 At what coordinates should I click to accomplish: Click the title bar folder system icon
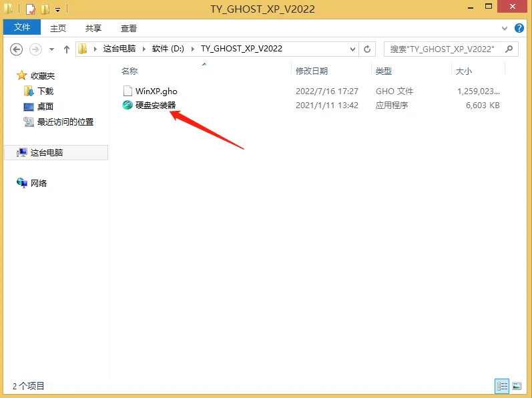(9, 9)
